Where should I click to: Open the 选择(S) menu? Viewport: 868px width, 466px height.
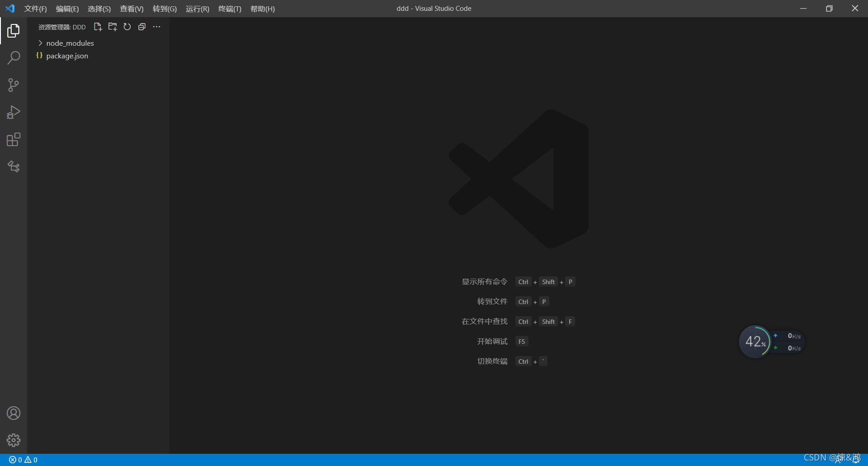pyautogui.click(x=99, y=9)
